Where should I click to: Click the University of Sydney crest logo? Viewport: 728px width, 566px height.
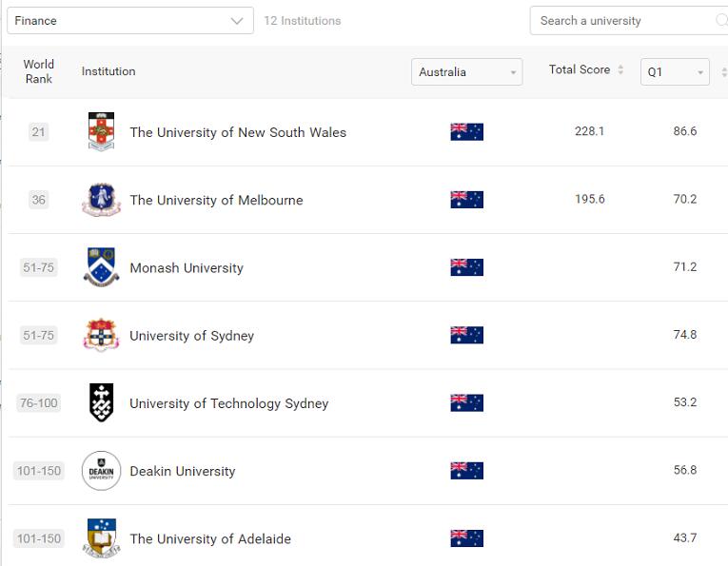(101, 335)
